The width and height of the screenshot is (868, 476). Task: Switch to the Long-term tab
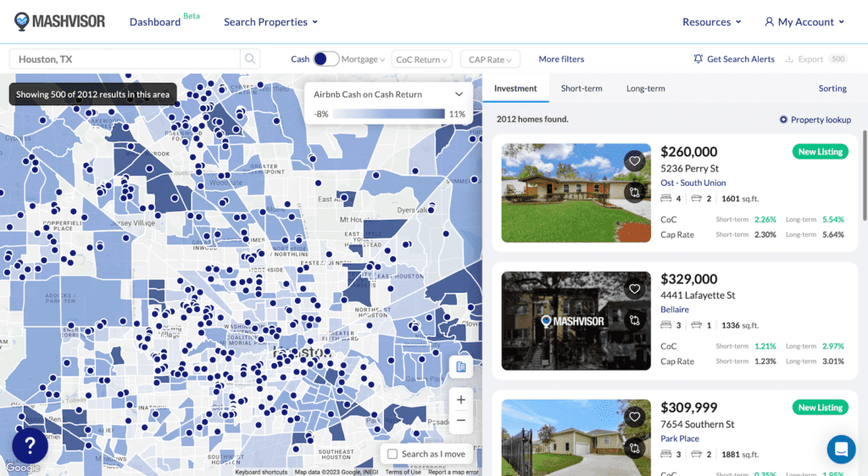(x=645, y=88)
